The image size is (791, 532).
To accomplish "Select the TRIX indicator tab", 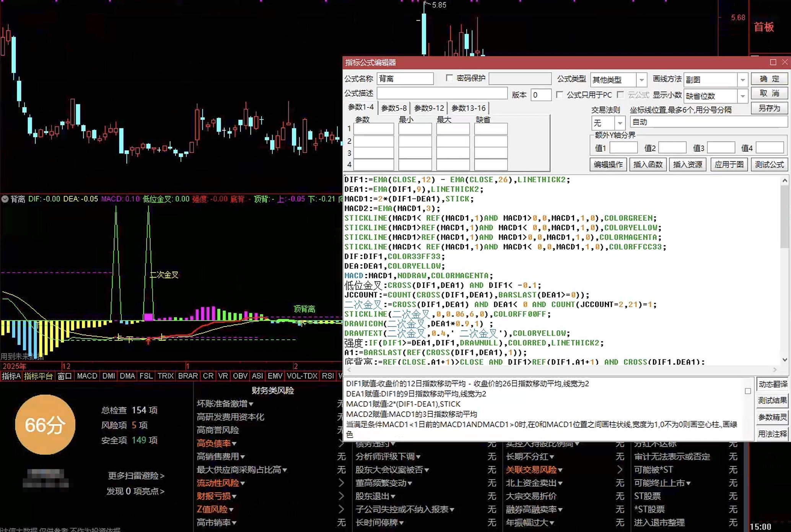I will (x=165, y=376).
